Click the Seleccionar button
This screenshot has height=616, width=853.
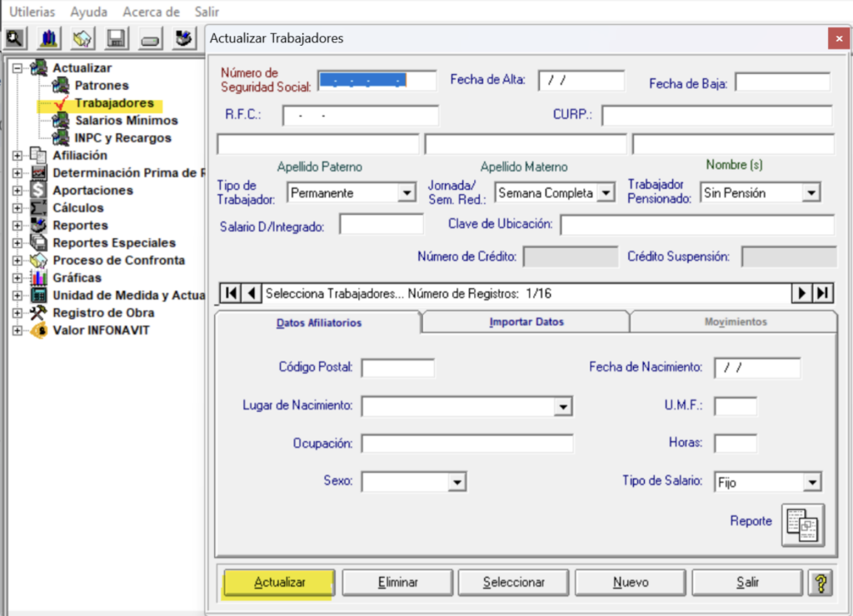513,583
